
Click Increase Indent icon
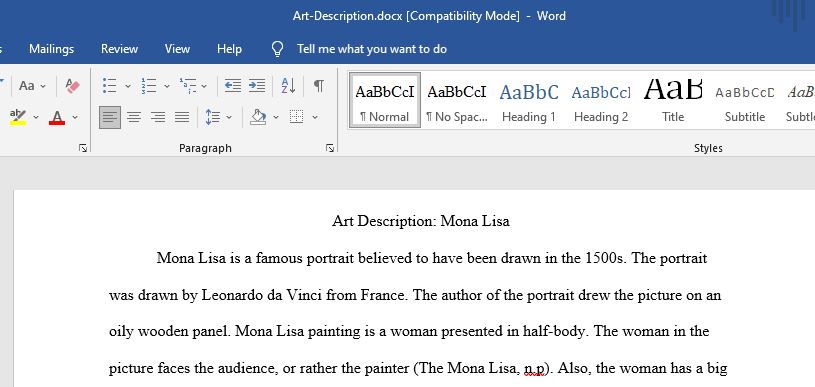tap(257, 86)
